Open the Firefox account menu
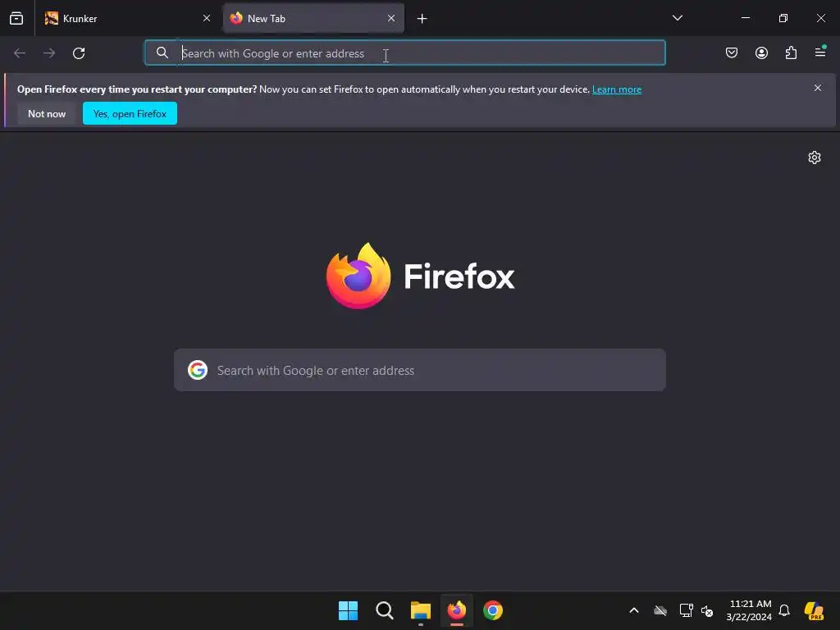This screenshot has width=840, height=630. 761,52
